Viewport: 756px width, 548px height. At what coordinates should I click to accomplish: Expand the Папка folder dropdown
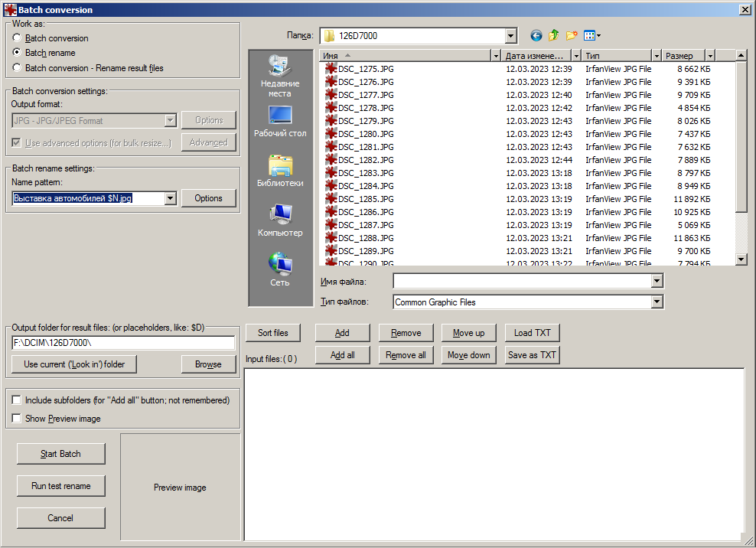pyautogui.click(x=510, y=36)
